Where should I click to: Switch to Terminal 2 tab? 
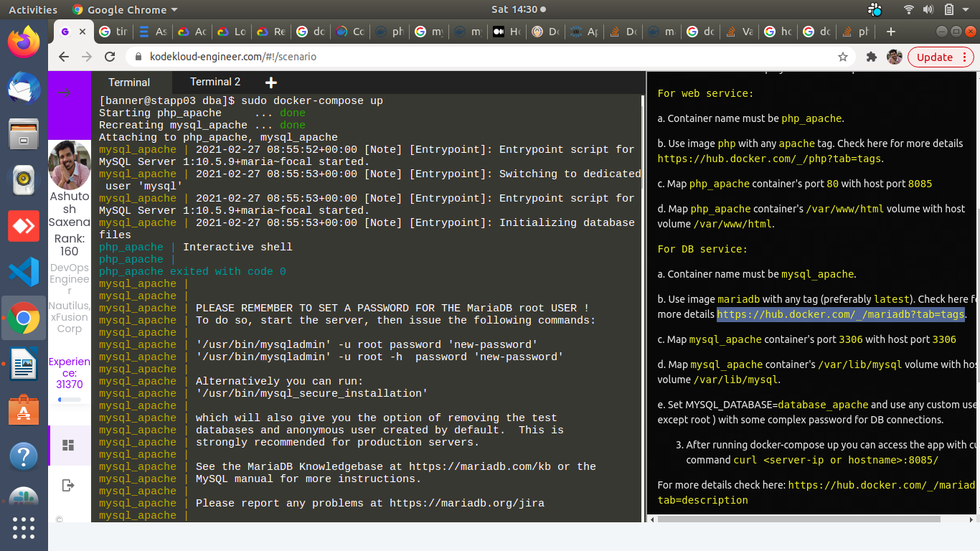(215, 82)
